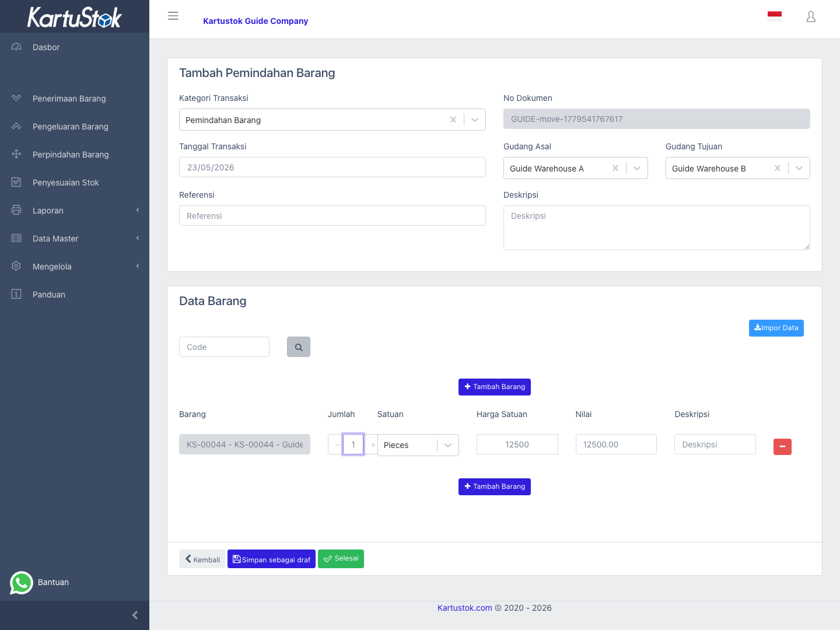Remove item row with red minus button
Viewport: 840px width, 630px height.
click(x=782, y=447)
